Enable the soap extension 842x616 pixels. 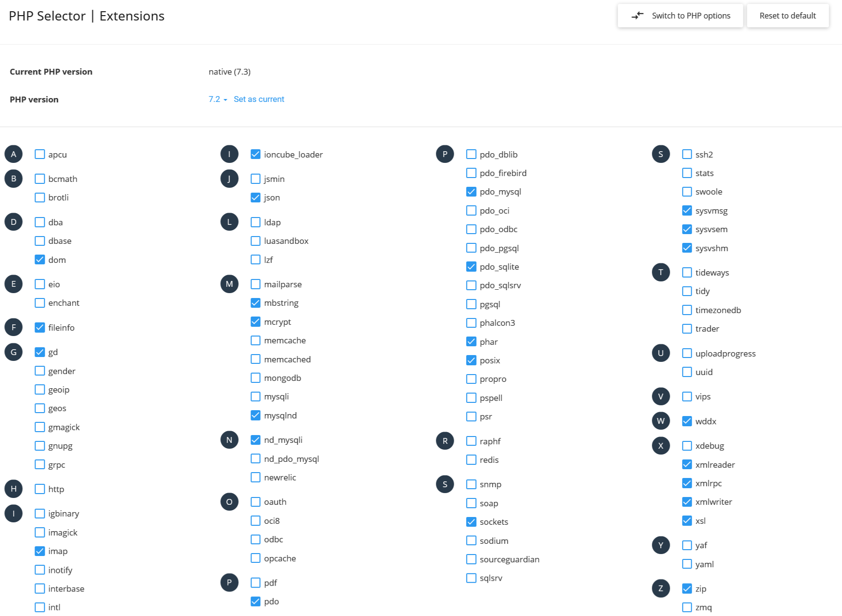(471, 503)
